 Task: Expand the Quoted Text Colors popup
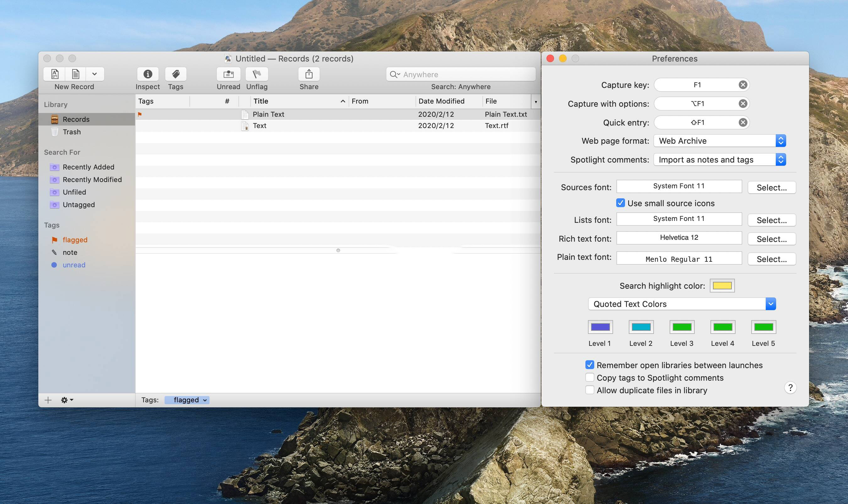pyautogui.click(x=770, y=304)
